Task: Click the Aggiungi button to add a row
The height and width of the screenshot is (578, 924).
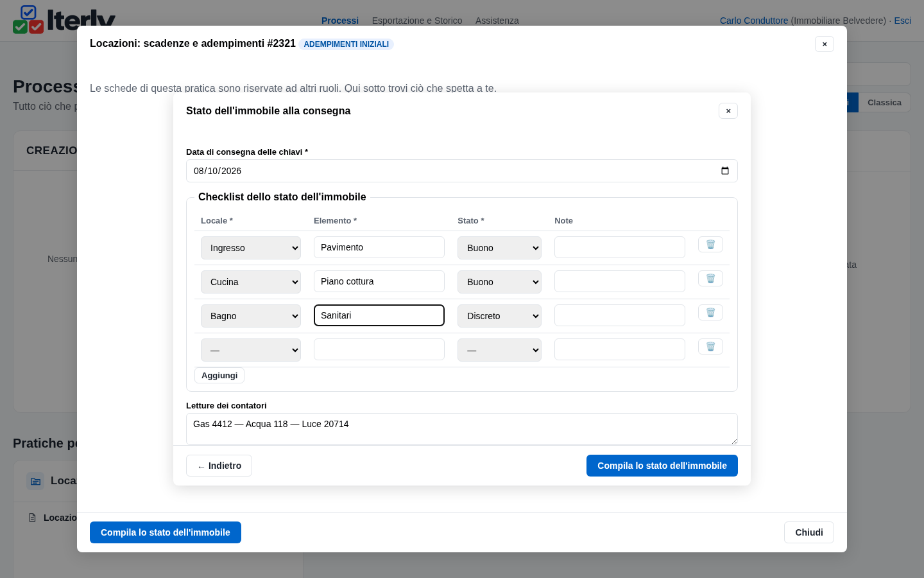Action: pyautogui.click(x=219, y=376)
